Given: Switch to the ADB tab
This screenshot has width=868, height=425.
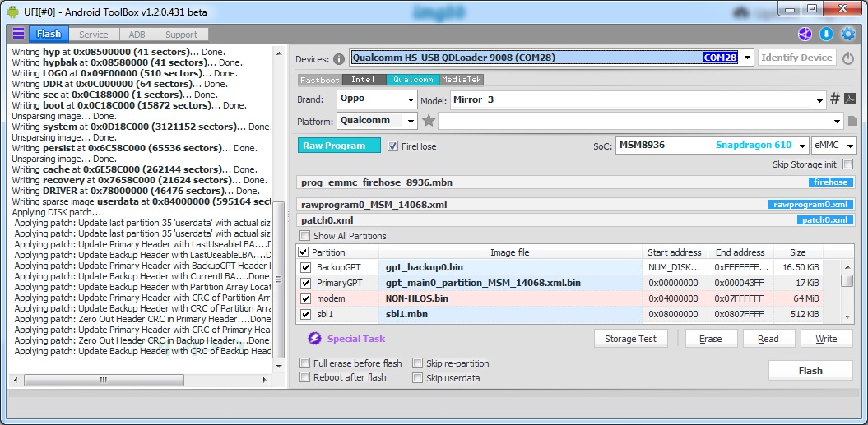Looking at the screenshot, I should point(137,35).
